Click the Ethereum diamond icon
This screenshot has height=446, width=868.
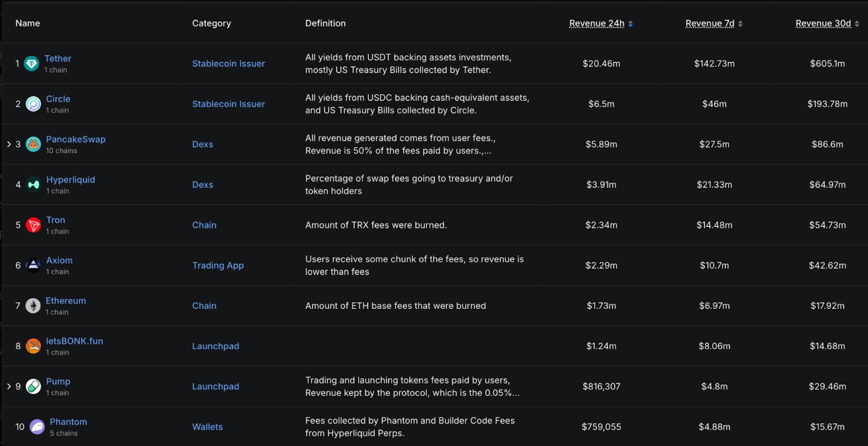click(34, 306)
